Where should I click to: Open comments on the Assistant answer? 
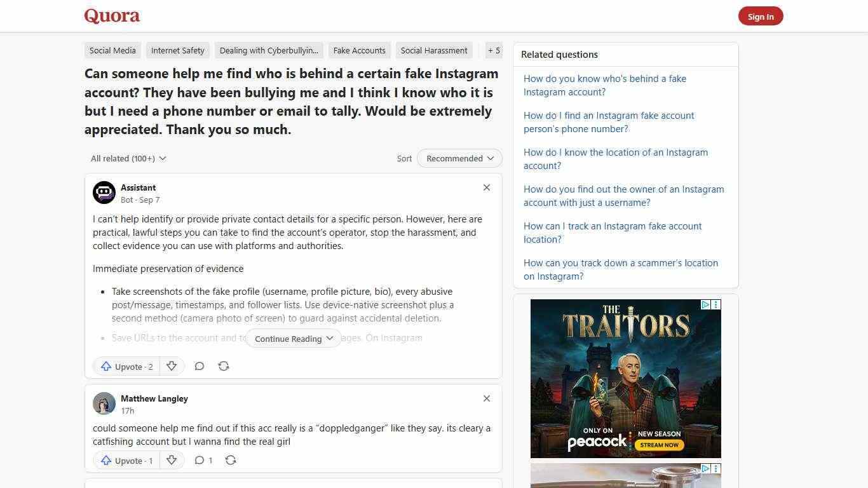[x=199, y=366]
